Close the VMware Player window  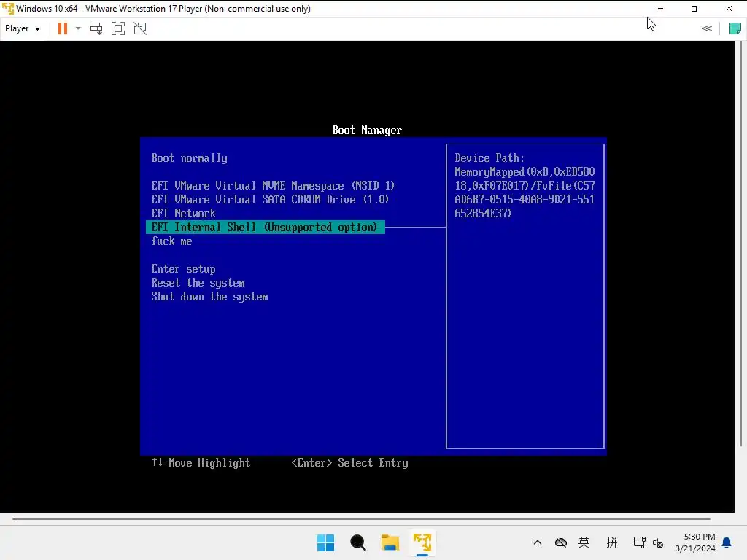pos(729,9)
